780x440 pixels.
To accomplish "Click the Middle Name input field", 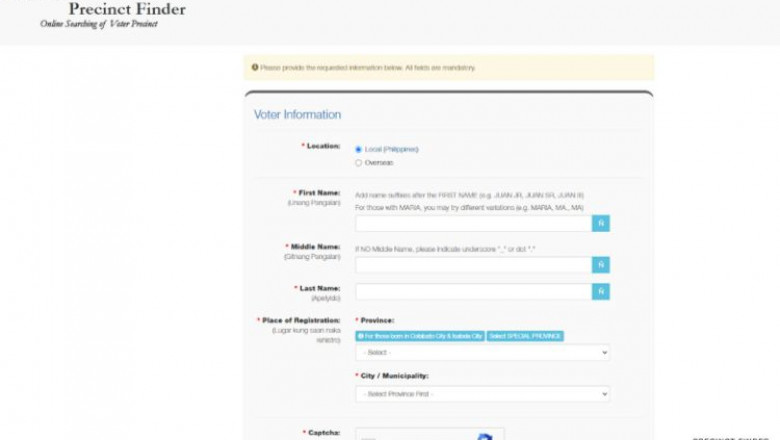I will click(x=474, y=265).
